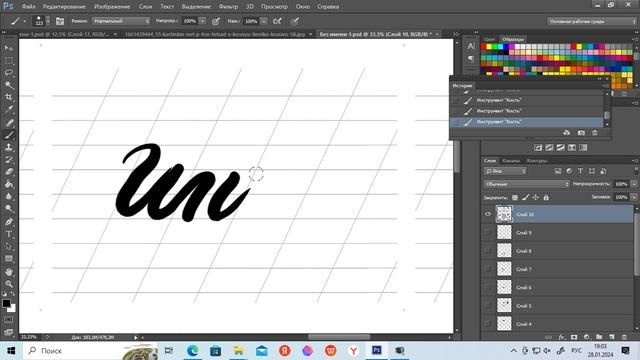Toggle Quick Mask mode

pyautogui.click(x=9, y=320)
